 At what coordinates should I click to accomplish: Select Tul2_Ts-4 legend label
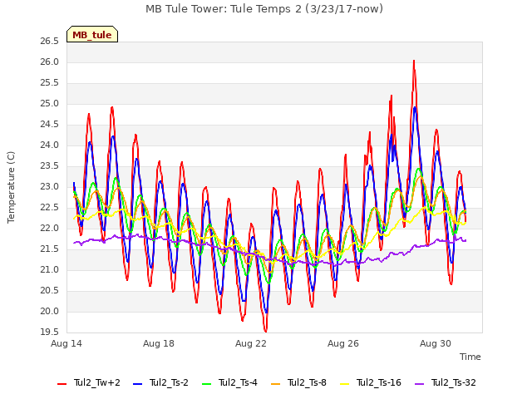(239, 382)
